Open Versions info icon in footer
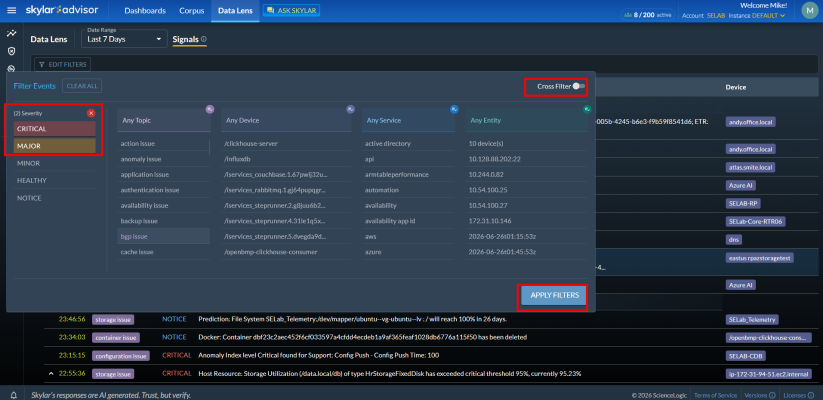Image resolution: width=823 pixels, height=400 pixels. click(x=772, y=395)
